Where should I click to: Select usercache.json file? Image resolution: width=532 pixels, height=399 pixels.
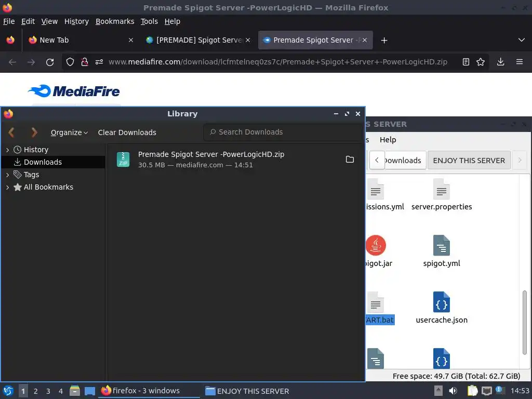click(x=442, y=308)
